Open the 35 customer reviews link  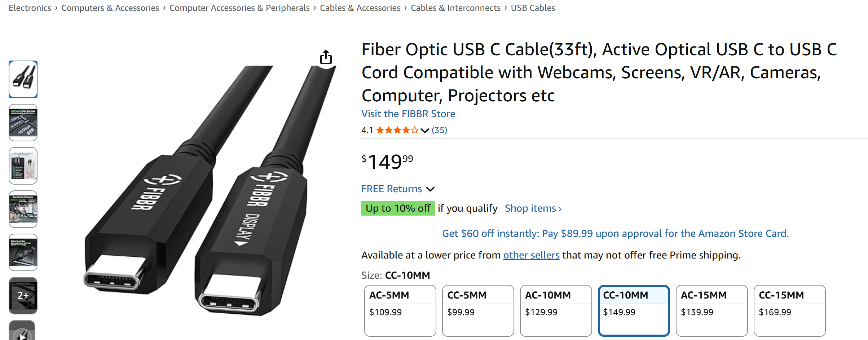439,130
